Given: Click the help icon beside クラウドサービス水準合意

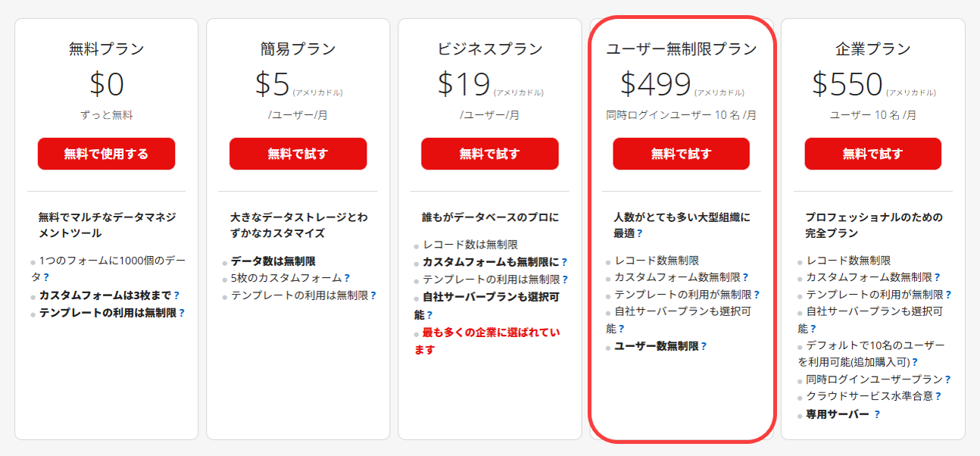Looking at the screenshot, I should 938,396.
